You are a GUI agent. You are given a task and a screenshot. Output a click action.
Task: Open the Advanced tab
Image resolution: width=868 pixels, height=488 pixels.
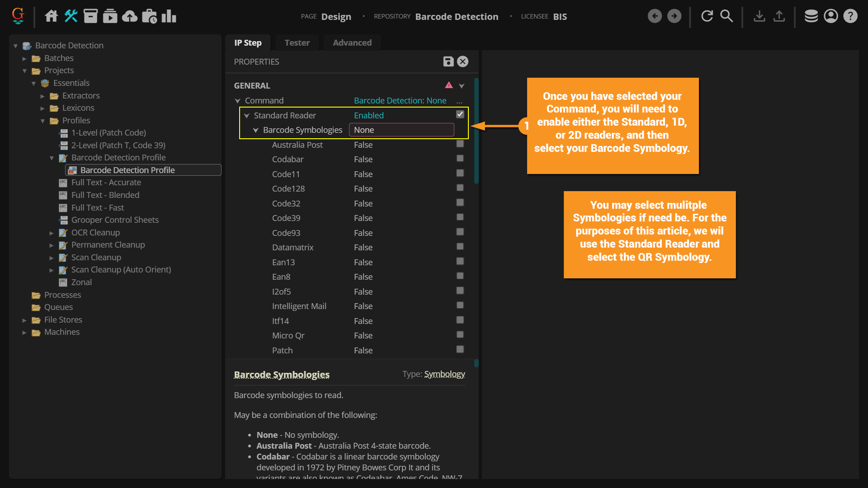pyautogui.click(x=352, y=42)
